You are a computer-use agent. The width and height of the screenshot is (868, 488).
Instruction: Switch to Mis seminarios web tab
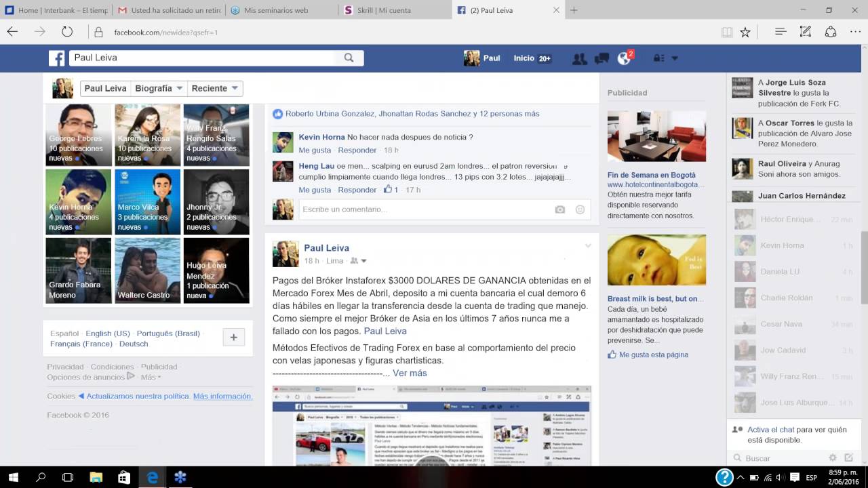click(281, 10)
